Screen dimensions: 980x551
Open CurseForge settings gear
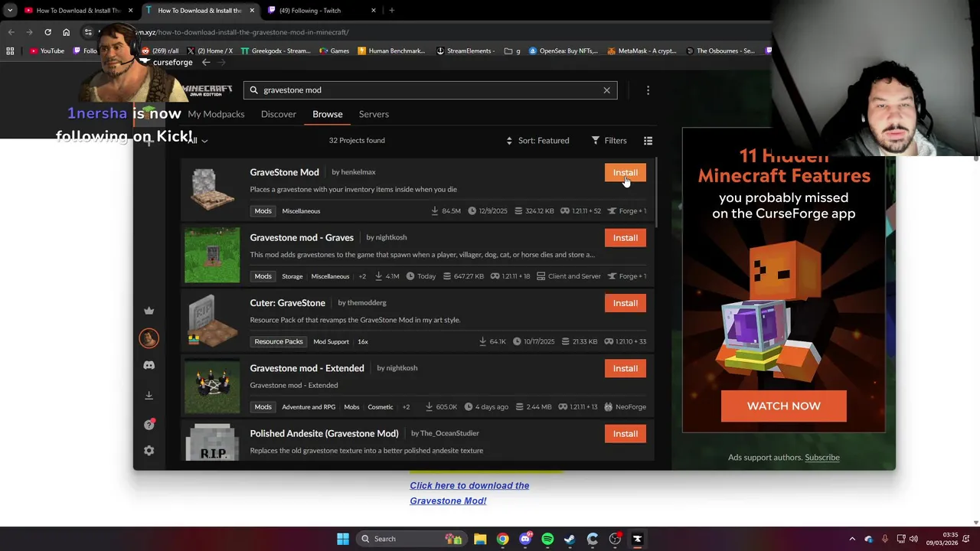tap(149, 451)
